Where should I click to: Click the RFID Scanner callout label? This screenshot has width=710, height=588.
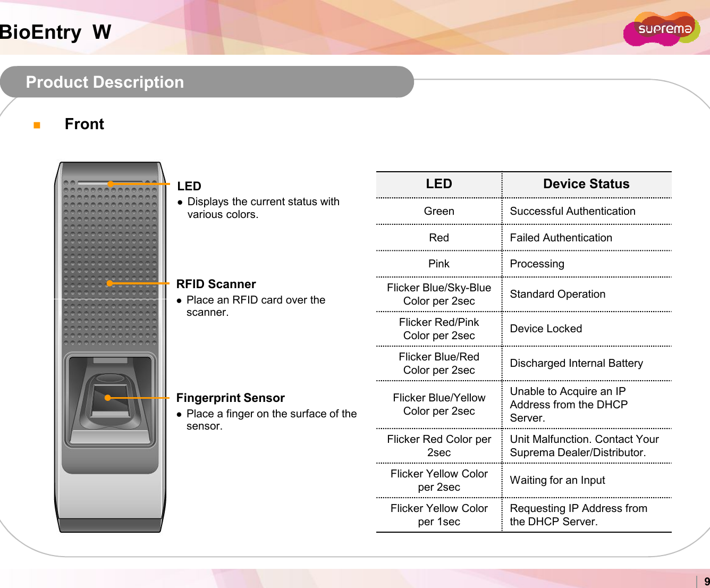point(216,284)
